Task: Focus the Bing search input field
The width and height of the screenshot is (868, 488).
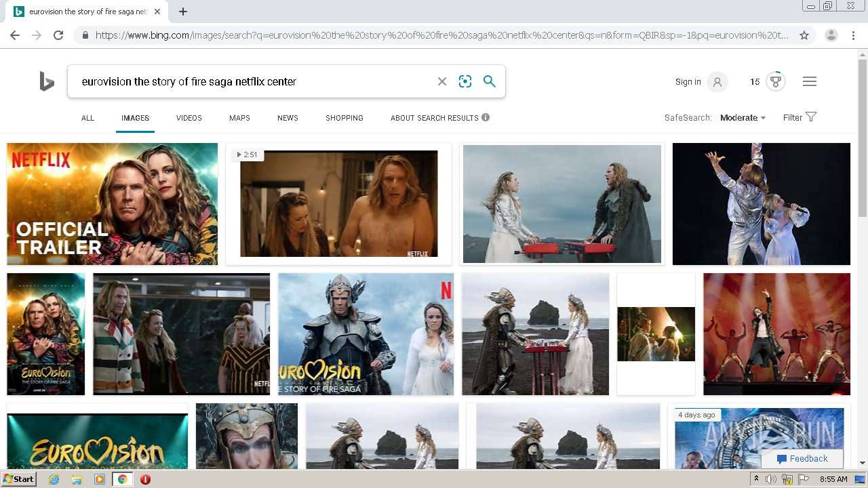Action: pyautogui.click(x=254, y=81)
